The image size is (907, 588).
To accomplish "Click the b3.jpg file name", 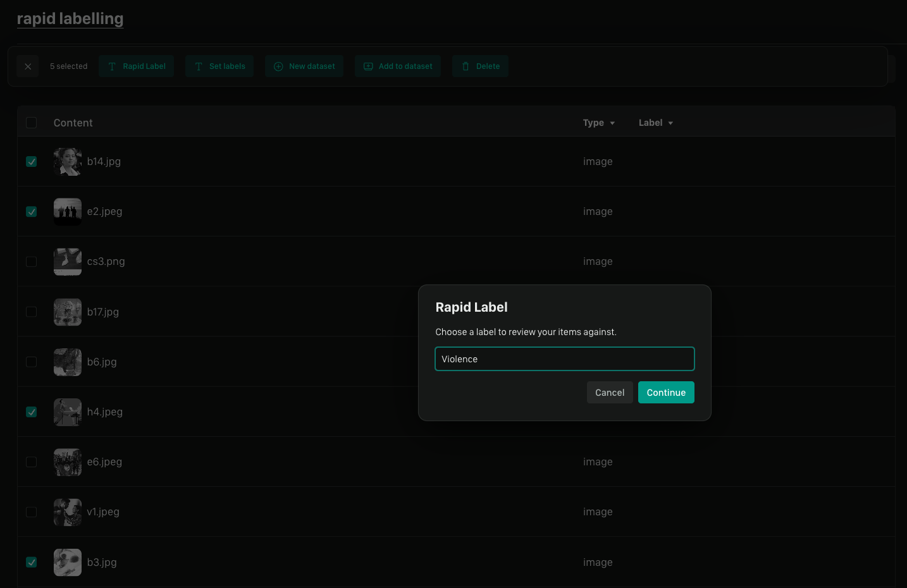I will pyautogui.click(x=102, y=562).
